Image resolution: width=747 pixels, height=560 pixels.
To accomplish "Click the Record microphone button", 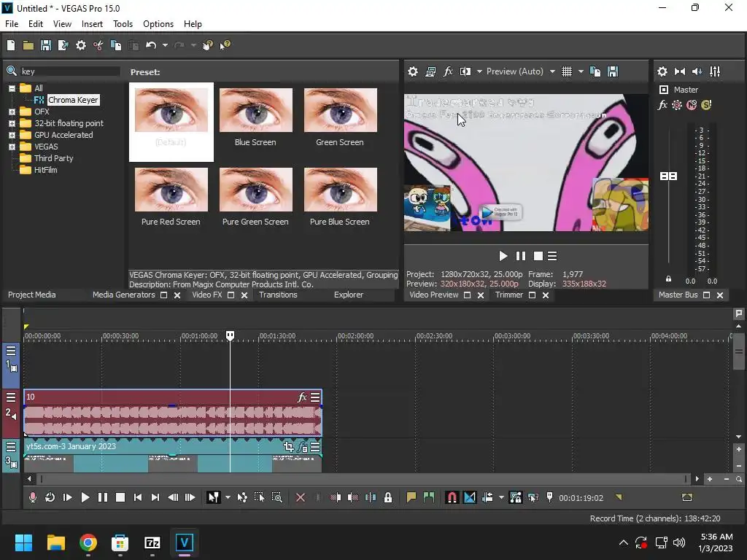I will [x=32, y=497].
